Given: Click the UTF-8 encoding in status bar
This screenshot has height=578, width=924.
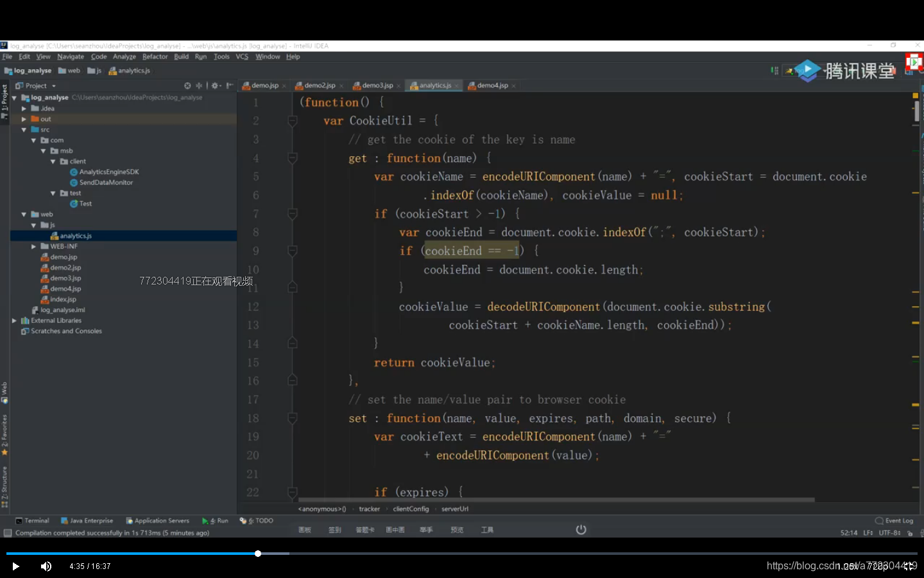Looking at the screenshot, I should (890, 533).
